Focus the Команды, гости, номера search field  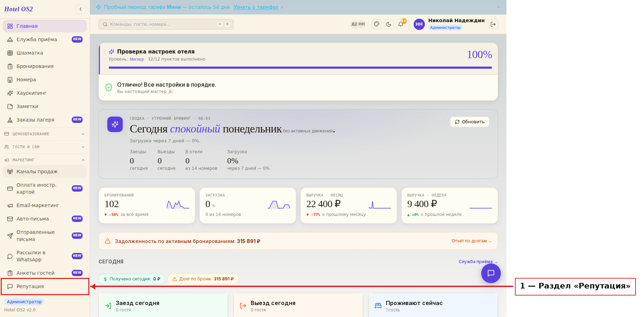166,24
